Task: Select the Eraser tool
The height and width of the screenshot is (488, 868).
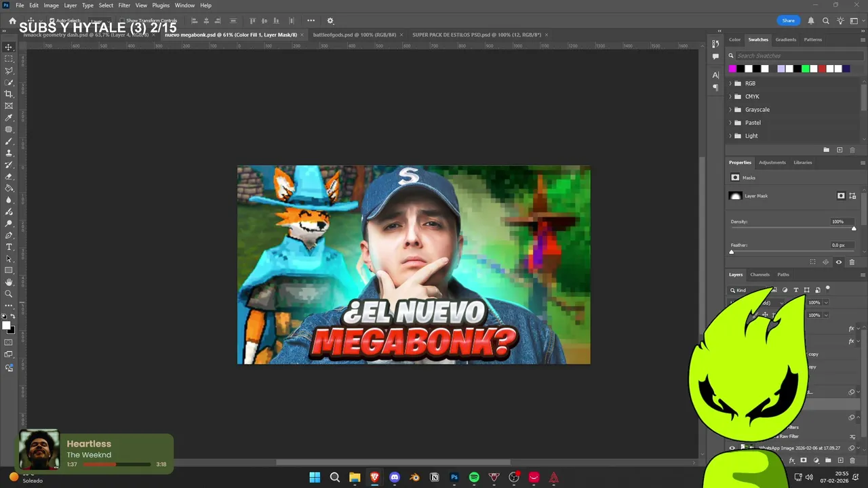Action: coord(9,176)
